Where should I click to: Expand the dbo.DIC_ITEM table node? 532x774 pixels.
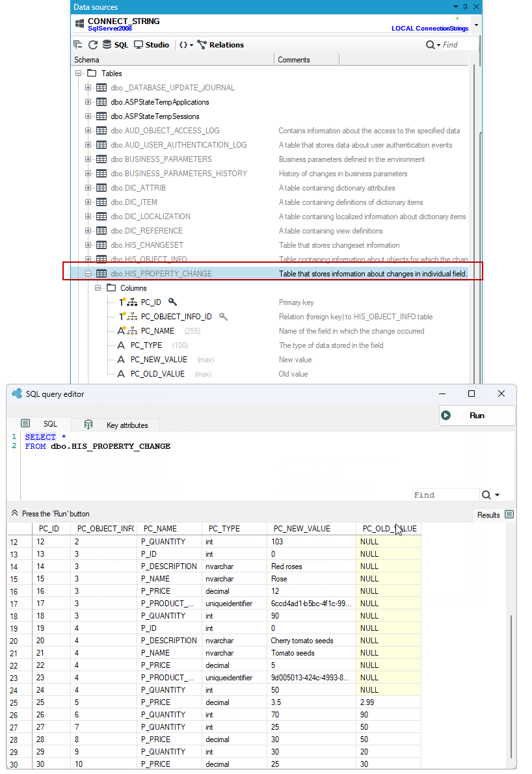pos(88,202)
